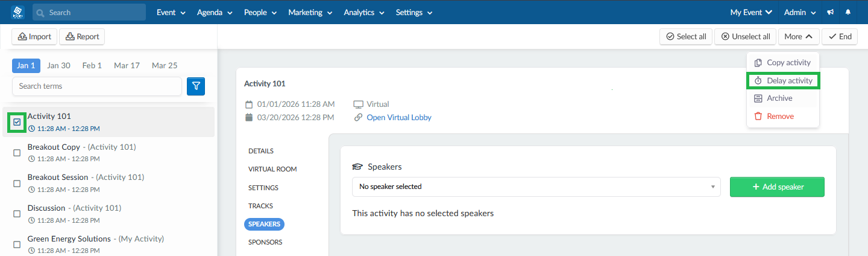Click the green Add speaker button
This screenshot has height=256, width=868.
point(777,187)
